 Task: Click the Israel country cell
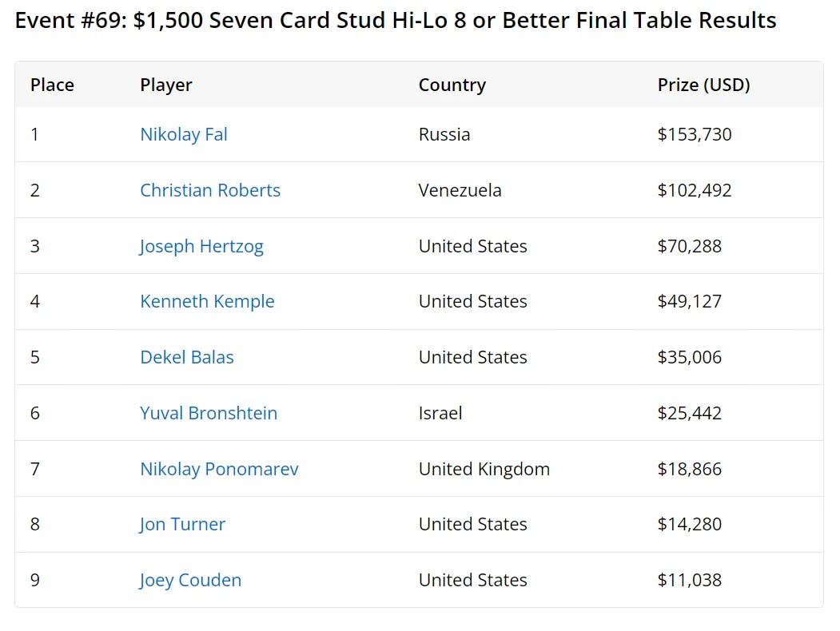click(440, 413)
